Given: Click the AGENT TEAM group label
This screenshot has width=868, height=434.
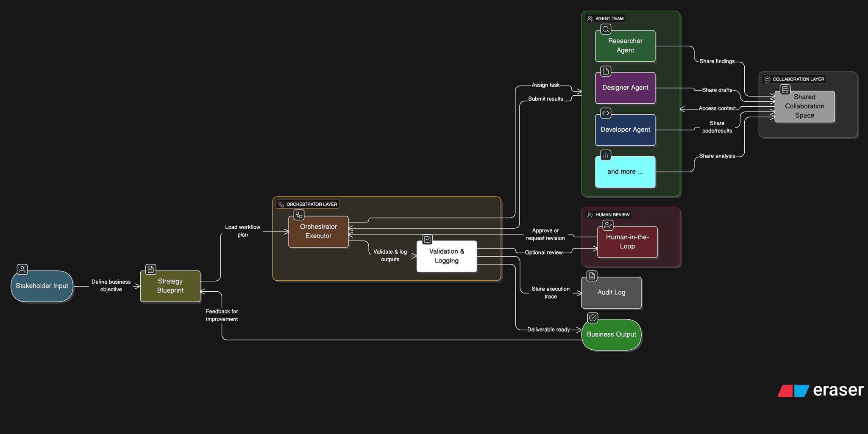Looking at the screenshot, I should click(x=609, y=19).
